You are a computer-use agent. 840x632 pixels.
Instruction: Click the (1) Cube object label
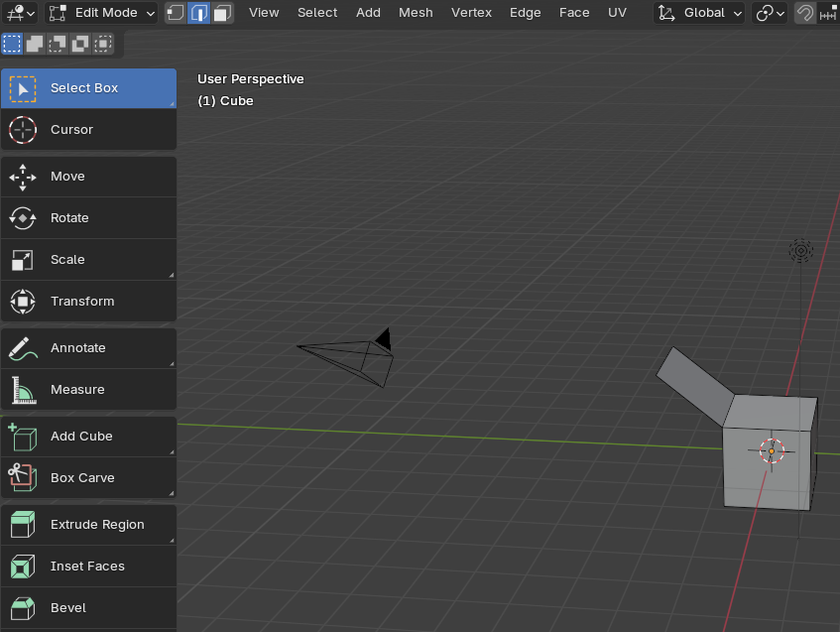(225, 101)
